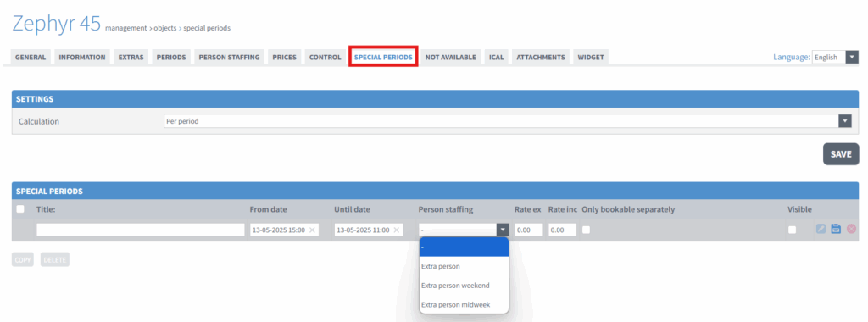The height and width of the screenshot is (322, 868).
Task: Open the Language dropdown
Action: click(x=835, y=57)
